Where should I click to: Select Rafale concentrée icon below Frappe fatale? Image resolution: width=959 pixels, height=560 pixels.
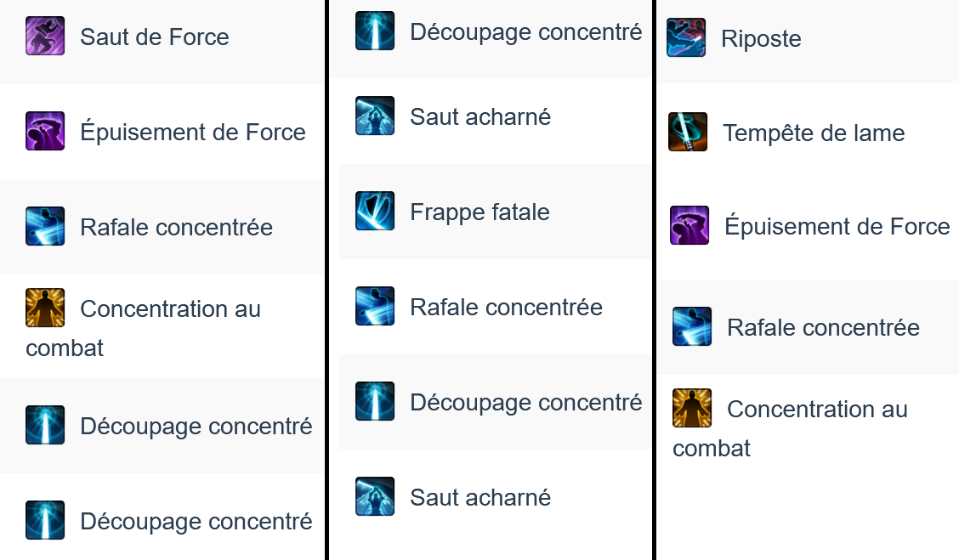pyautogui.click(x=375, y=306)
